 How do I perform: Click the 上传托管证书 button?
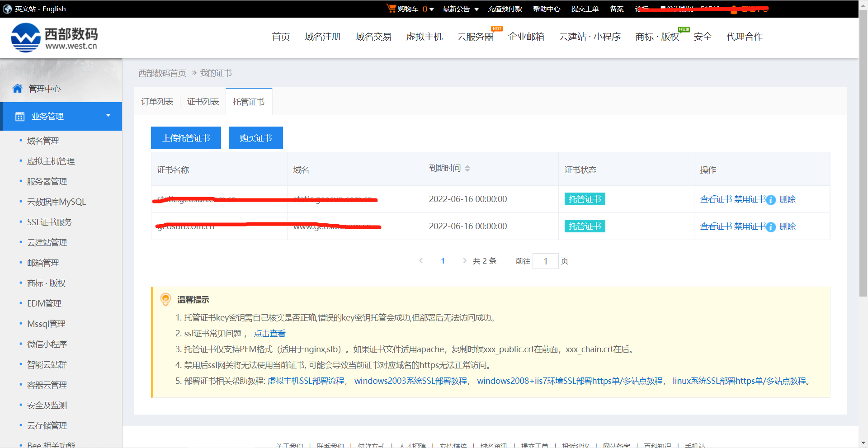[x=185, y=137]
